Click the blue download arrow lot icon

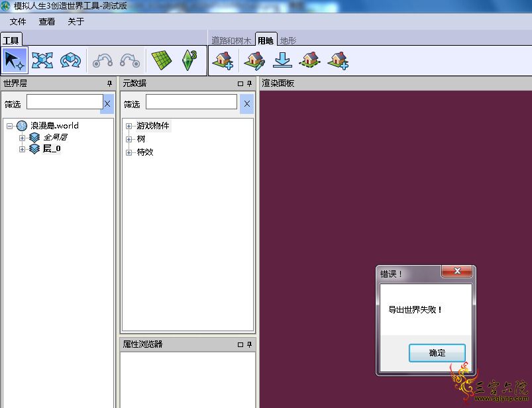click(x=282, y=60)
